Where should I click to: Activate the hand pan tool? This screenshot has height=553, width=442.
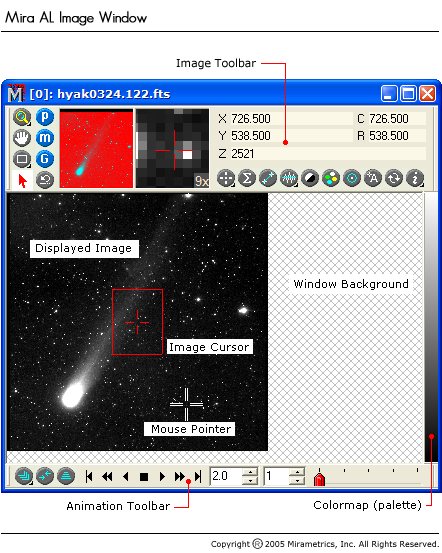[22, 138]
